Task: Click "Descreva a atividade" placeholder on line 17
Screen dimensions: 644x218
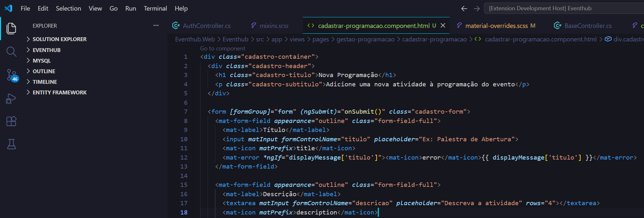Action: [482, 203]
